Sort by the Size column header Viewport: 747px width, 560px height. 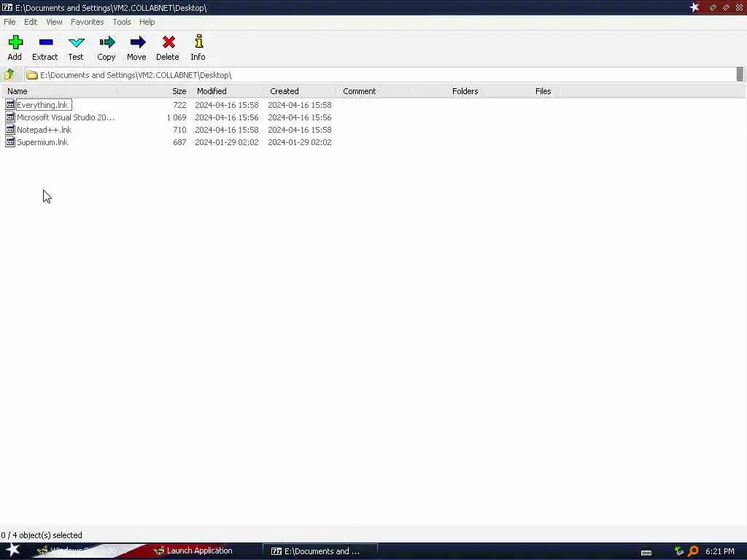click(154, 91)
